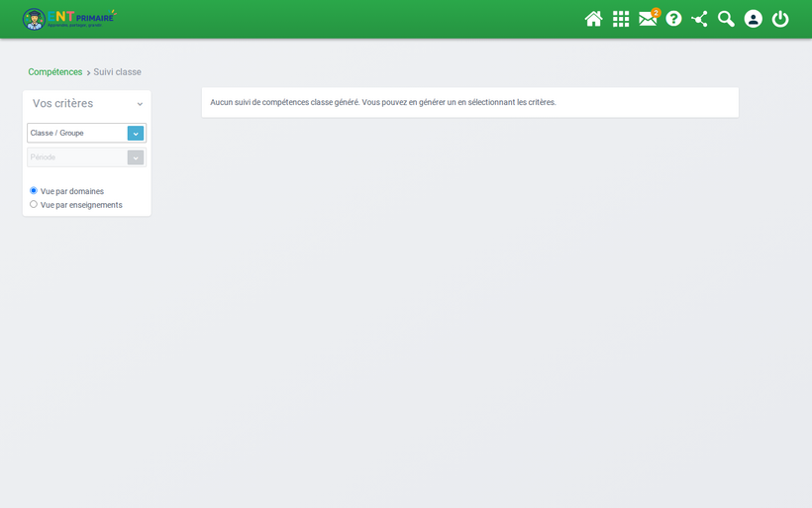The width and height of the screenshot is (812, 508).
Task: Open search with magnifying glass icon
Action: point(726,19)
